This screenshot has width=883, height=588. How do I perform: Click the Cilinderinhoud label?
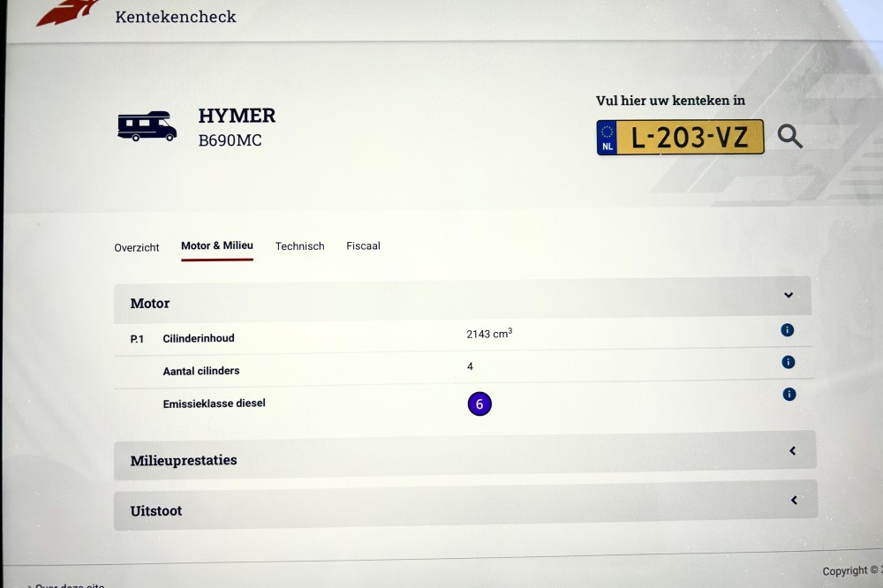click(199, 338)
